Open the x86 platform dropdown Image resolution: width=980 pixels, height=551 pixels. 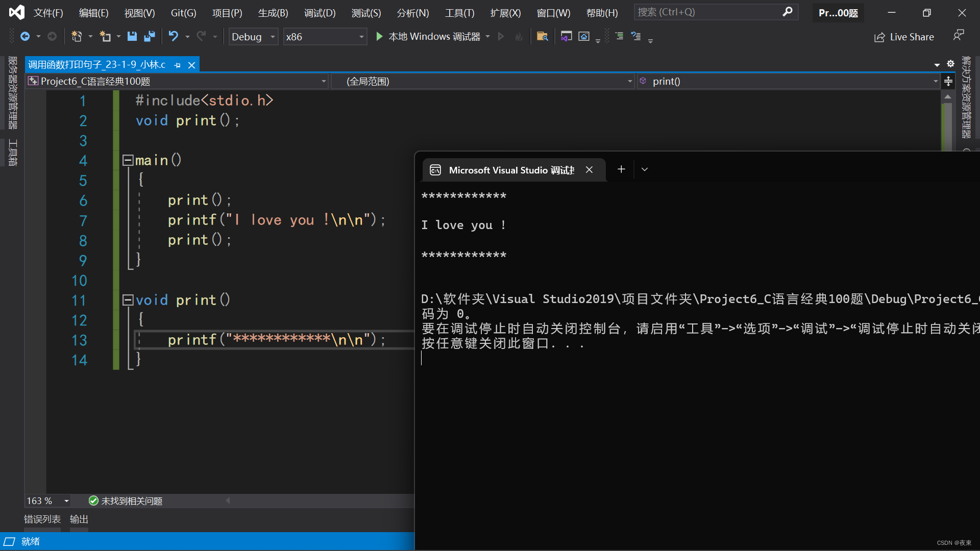click(x=325, y=37)
